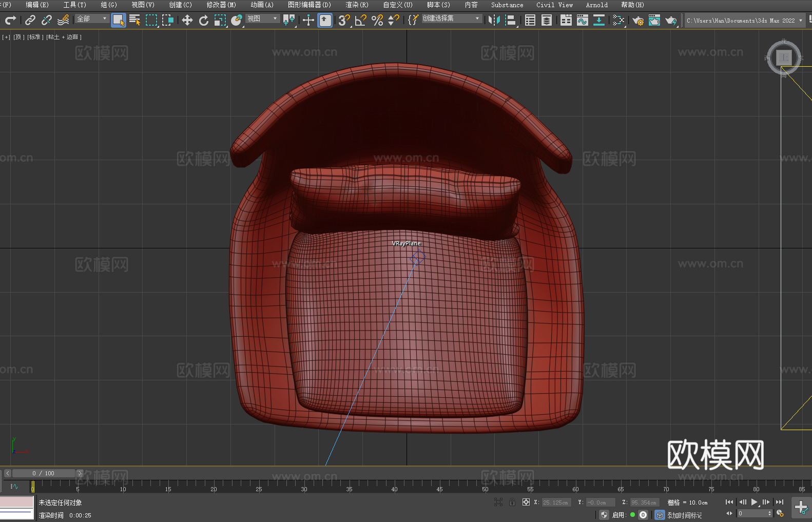Toggle Absolute/Offset transform mode icon
812x522 pixels.
(x=526, y=502)
